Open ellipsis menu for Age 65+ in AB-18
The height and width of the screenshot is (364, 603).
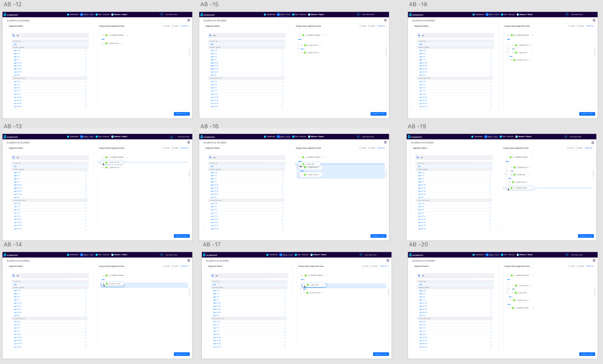(x=491, y=75)
